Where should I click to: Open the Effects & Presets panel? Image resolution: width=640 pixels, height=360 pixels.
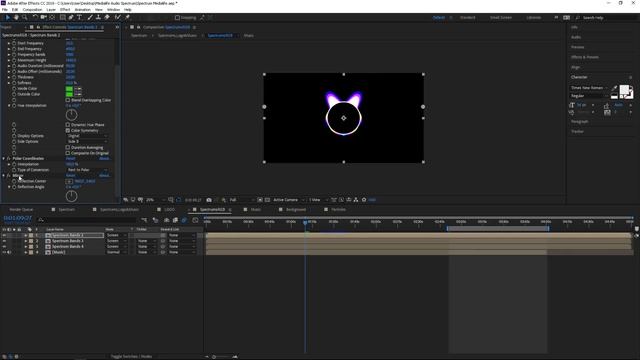coord(585,57)
